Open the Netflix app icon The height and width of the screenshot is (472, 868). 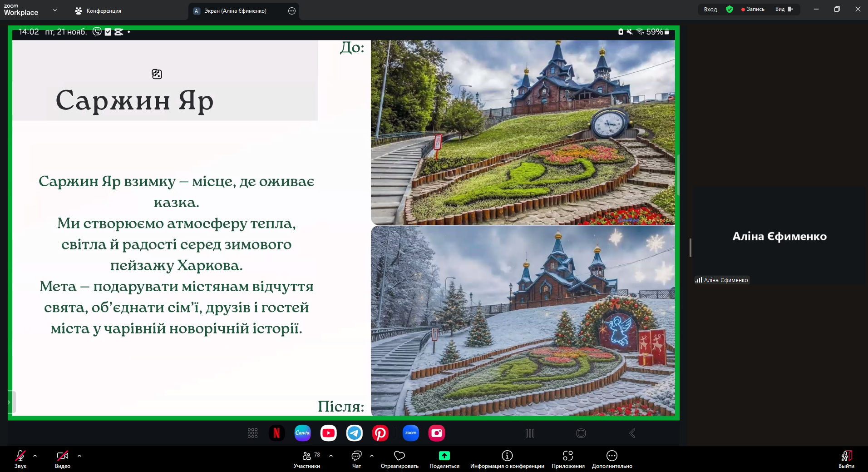pyautogui.click(x=276, y=433)
